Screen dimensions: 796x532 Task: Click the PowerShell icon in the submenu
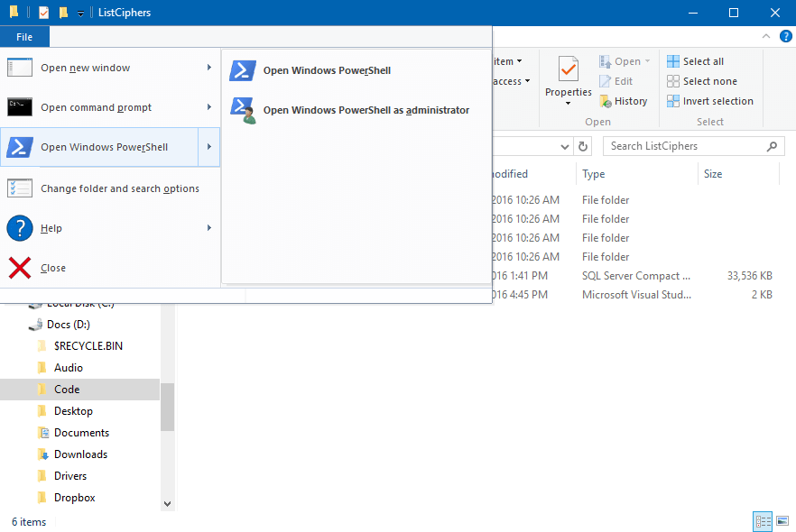click(x=243, y=70)
